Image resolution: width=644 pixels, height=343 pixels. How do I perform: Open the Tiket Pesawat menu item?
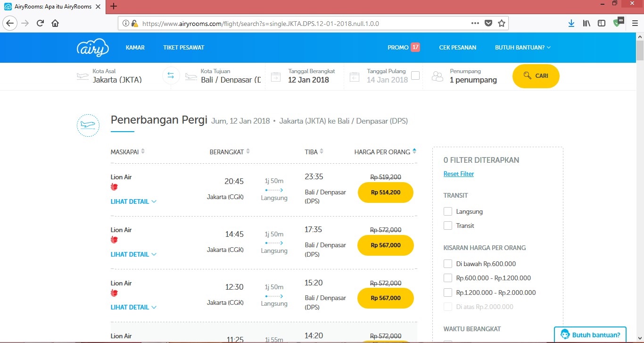(184, 48)
